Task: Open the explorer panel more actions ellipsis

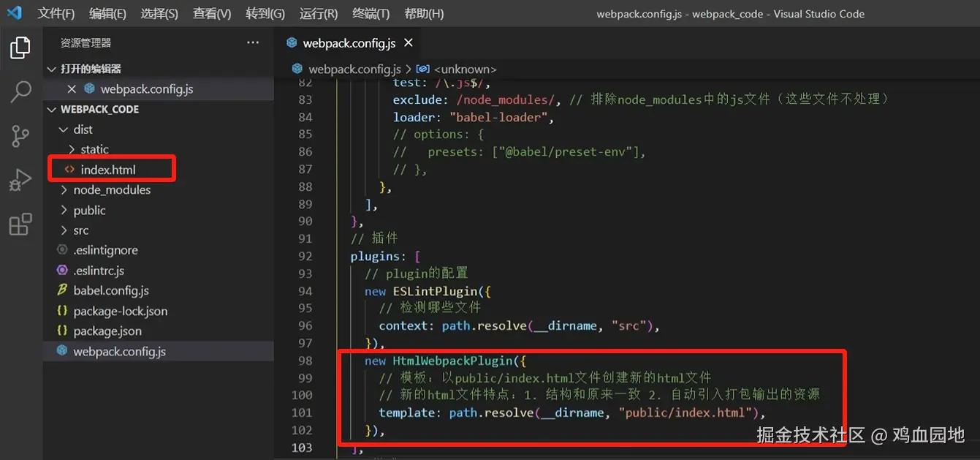Action: point(253,43)
